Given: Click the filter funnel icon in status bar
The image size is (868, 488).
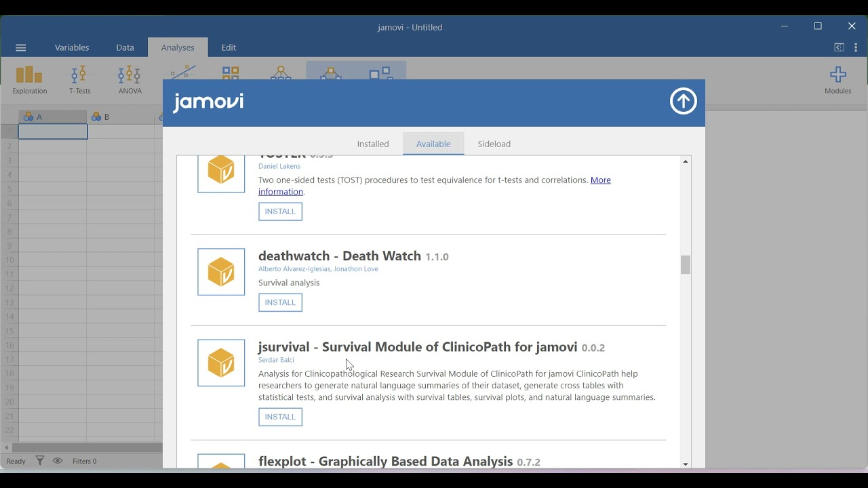Looking at the screenshot, I should [40, 461].
